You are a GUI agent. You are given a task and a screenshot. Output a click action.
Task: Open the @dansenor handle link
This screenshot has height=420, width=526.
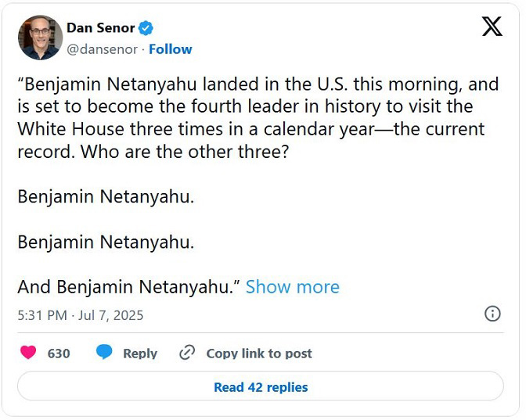[102, 49]
